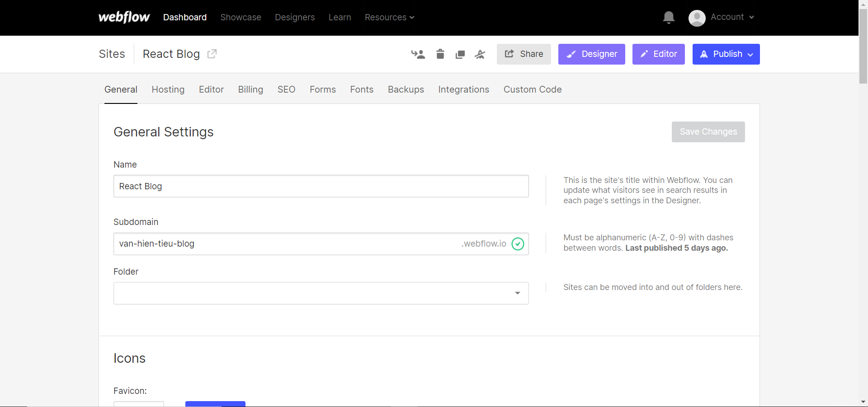Image resolution: width=868 pixels, height=407 pixels.
Task: Select the General settings tab
Action: (x=121, y=89)
